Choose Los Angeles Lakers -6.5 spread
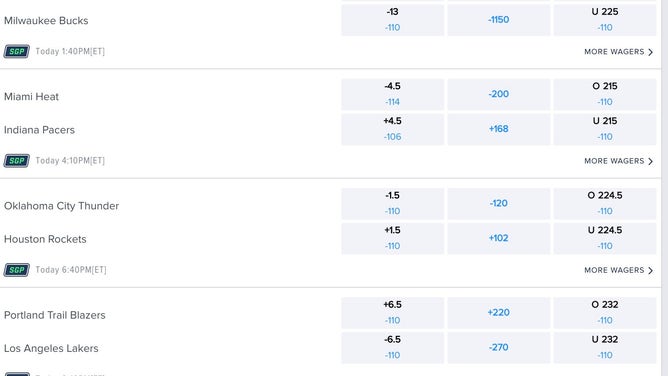 pyautogui.click(x=392, y=348)
